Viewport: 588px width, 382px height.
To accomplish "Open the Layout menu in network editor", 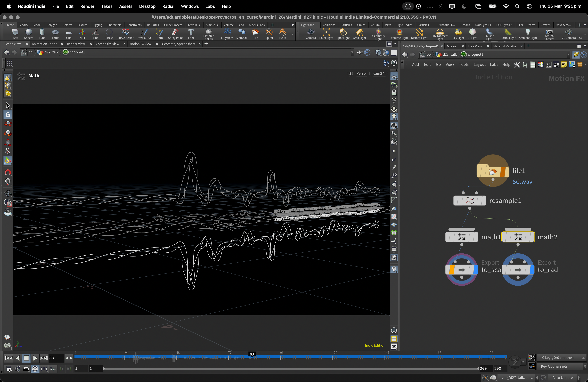I will tap(479, 65).
